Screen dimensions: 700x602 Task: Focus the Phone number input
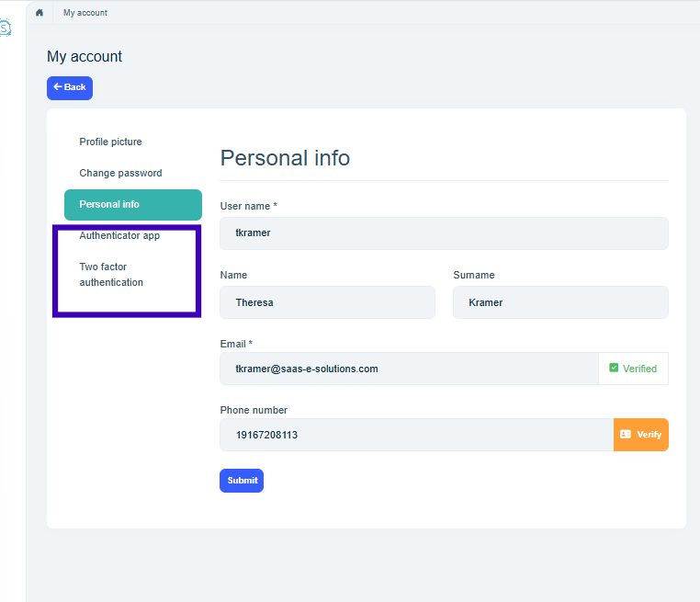(x=416, y=435)
